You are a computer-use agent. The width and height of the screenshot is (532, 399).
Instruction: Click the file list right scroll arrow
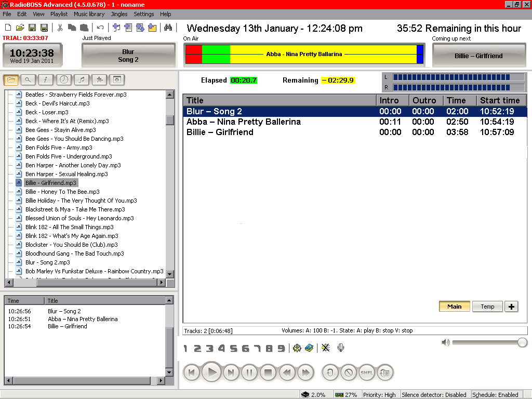coord(162,282)
